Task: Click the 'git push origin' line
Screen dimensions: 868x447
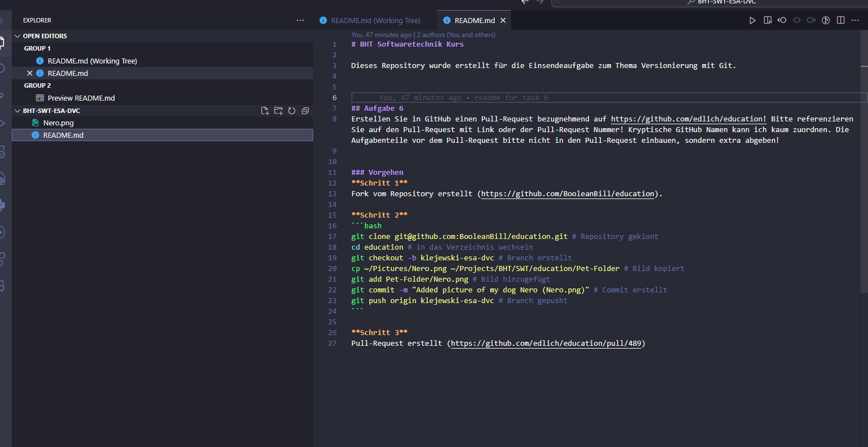Action: coord(459,301)
